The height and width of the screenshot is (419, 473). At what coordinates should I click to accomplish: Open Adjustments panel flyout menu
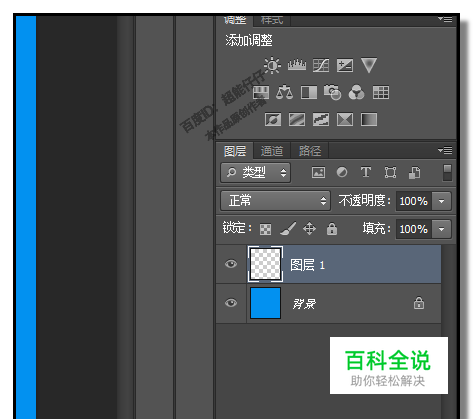(445, 19)
